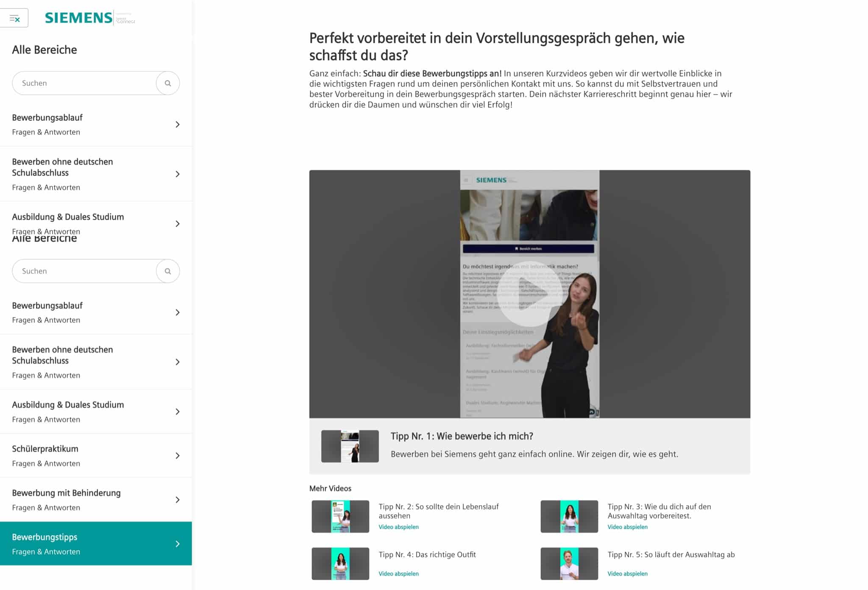Collapse the sidebar menu toggle icon
This screenshot has height=590, width=868.
coord(14,18)
